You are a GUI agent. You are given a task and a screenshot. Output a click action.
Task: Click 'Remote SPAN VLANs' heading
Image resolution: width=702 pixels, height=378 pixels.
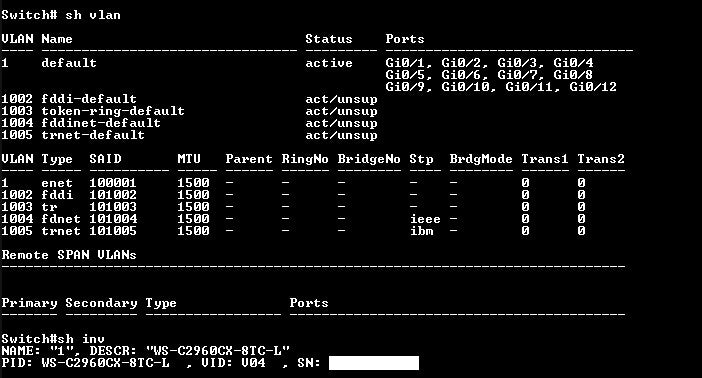69,255
